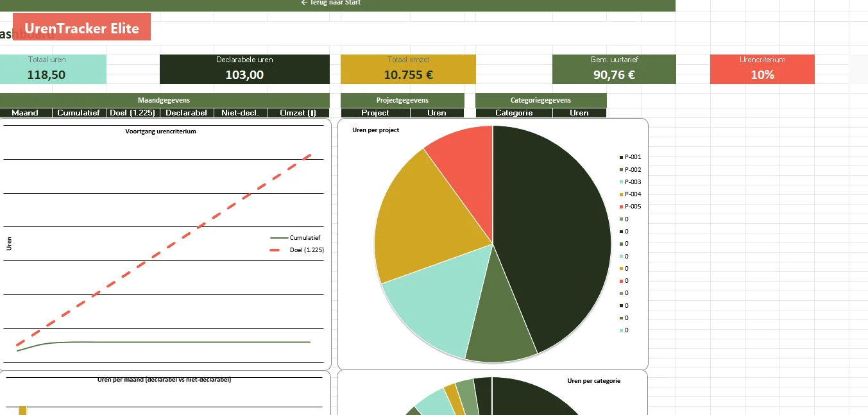Select the Urencriterium 10% value
The image size is (868, 415).
[x=762, y=74]
